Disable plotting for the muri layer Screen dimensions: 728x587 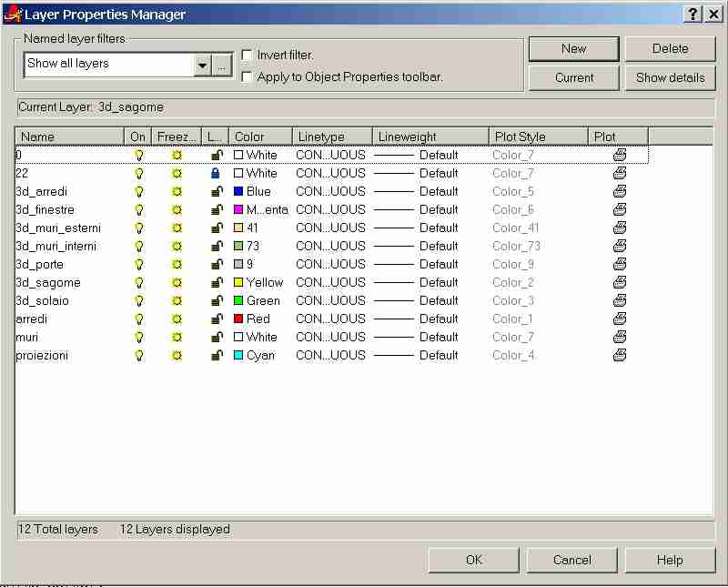point(620,337)
